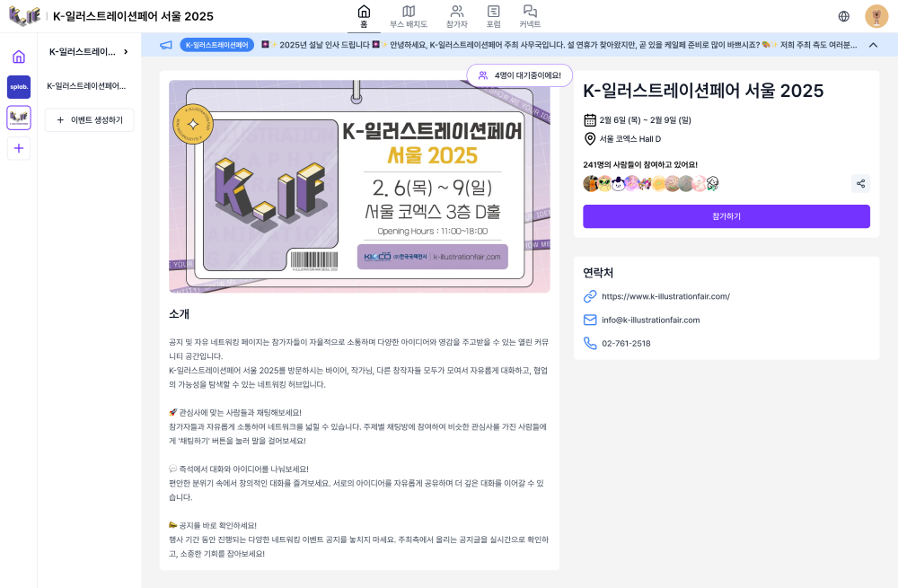Open the splab workspace icon

coord(19,87)
